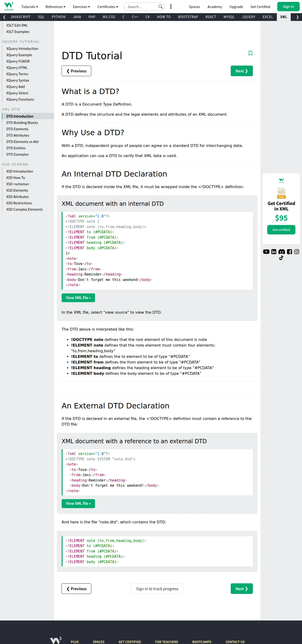Open DTD Introduction in sidebar
Viewport: 302px width, 644px height.
coord(28,116)
